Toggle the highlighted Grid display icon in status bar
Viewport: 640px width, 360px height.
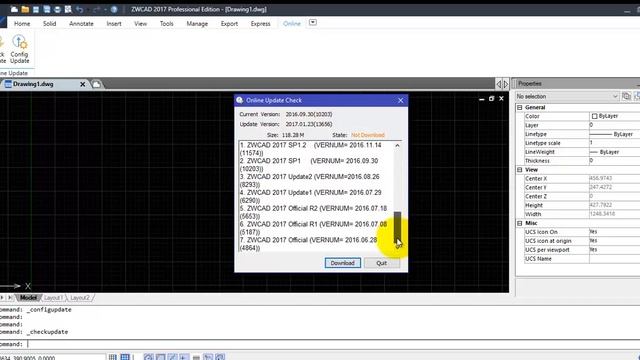[125, 357]
